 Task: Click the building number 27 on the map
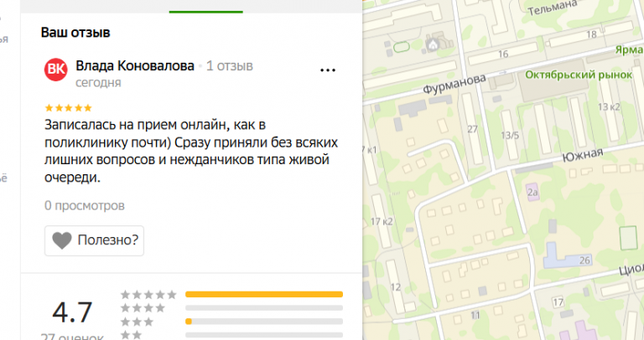coord(472,129)
